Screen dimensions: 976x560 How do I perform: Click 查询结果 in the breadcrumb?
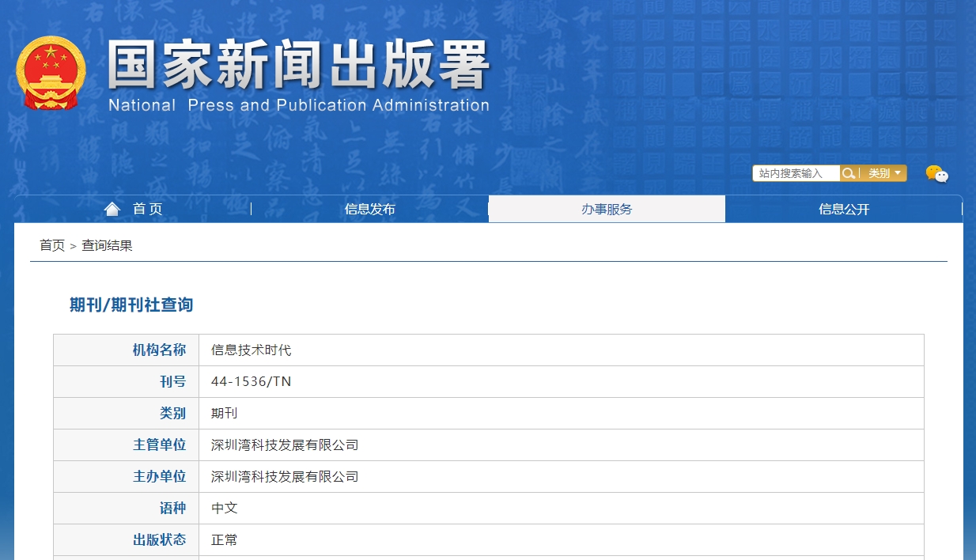[x=107, y=245]
